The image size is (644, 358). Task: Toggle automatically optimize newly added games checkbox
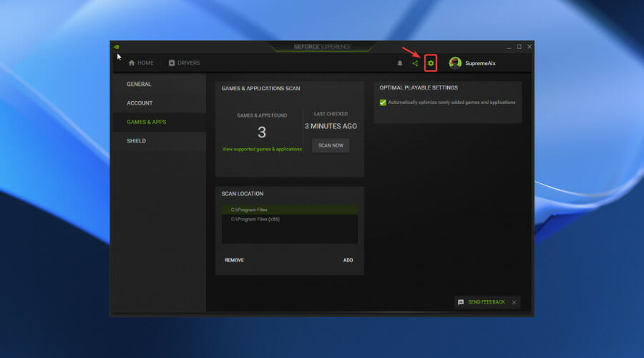[383, 102]
